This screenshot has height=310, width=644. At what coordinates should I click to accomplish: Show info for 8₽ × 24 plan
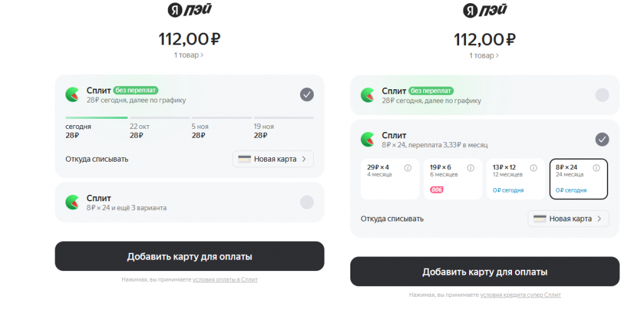(596, 168)
